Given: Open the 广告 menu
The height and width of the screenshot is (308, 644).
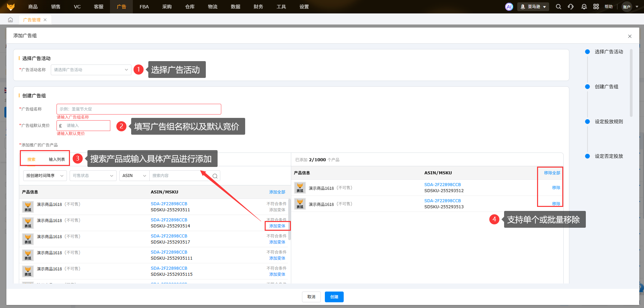Looking at the screenshot, I should [121, 7].
